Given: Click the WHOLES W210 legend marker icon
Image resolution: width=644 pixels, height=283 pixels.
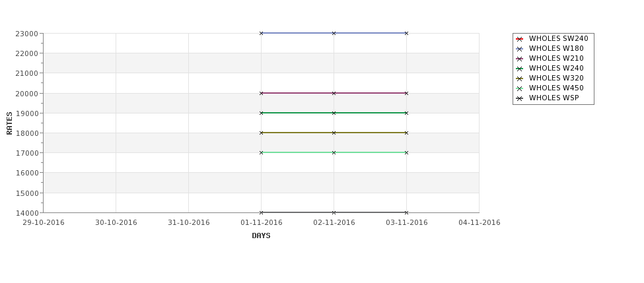Looking at the screenshot, I should (520, 59).
